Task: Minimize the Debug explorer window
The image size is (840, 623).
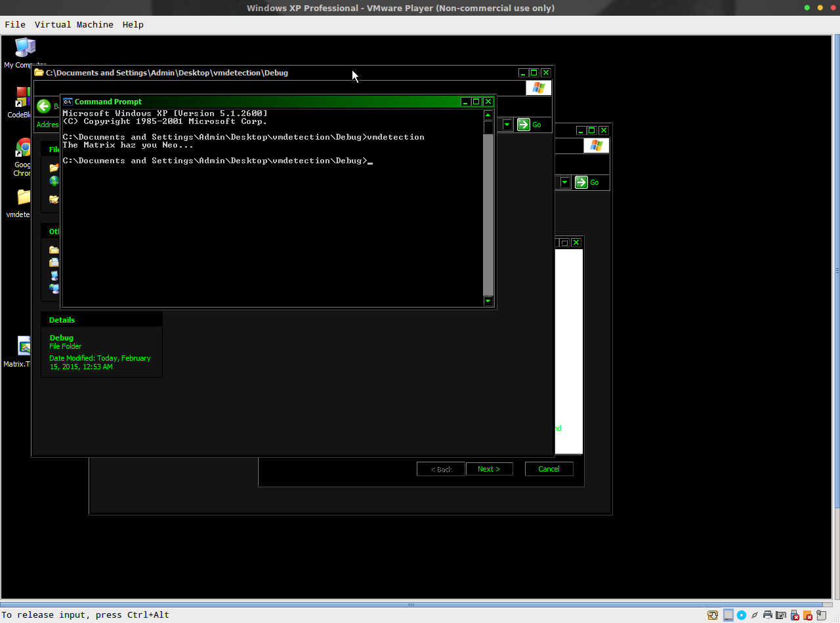Action: pos(523,73)
